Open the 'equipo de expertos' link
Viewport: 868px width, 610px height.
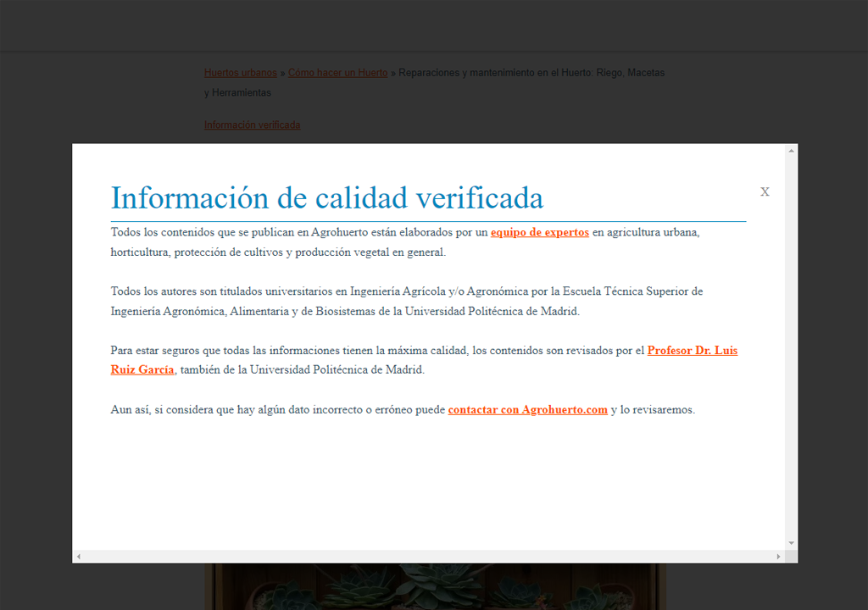[540, 232]
